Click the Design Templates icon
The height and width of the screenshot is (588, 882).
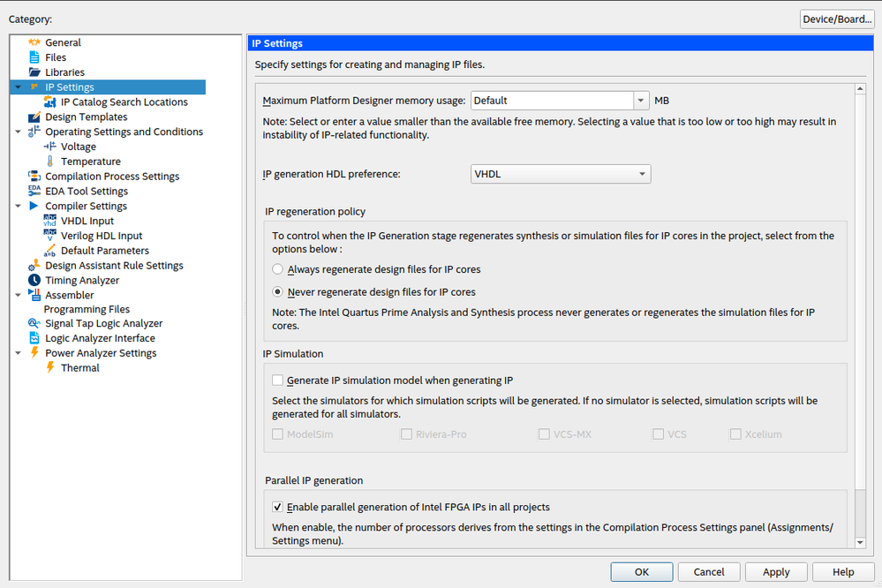click(34, 117)
